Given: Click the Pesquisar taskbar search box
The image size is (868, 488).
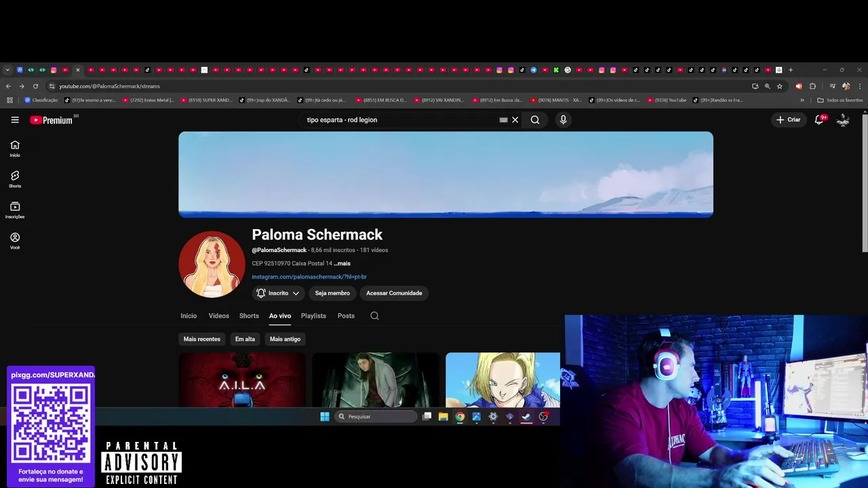Looking at the screenshot, I should [x=376, y=417].
